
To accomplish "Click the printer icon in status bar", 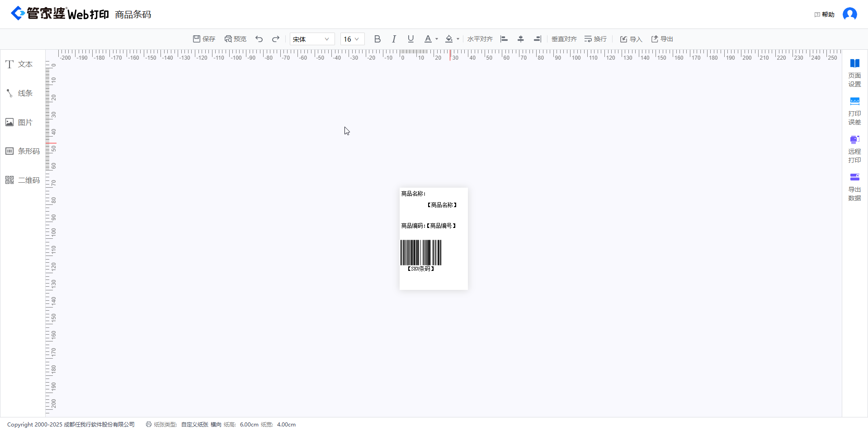I will pos(149,424).
